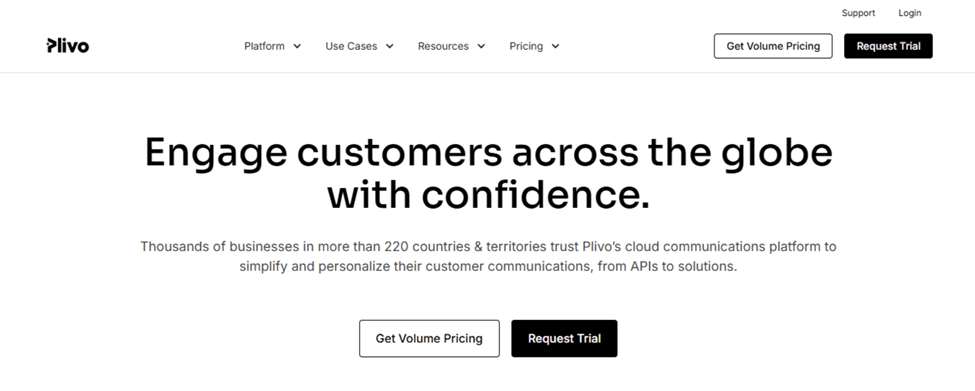Open the Resources menu label
Image resolution: width=975 pixels, height=391 pixels.
tap(443, 46)
